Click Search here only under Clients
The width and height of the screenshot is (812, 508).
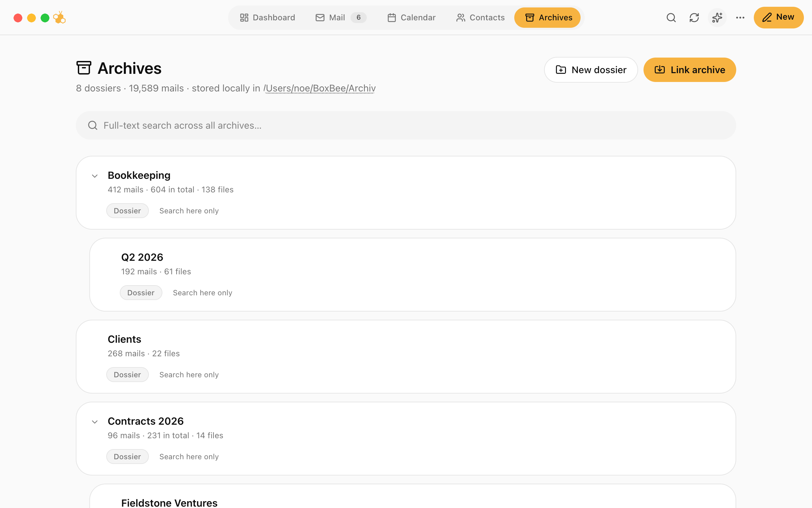(x=189, y=375)
